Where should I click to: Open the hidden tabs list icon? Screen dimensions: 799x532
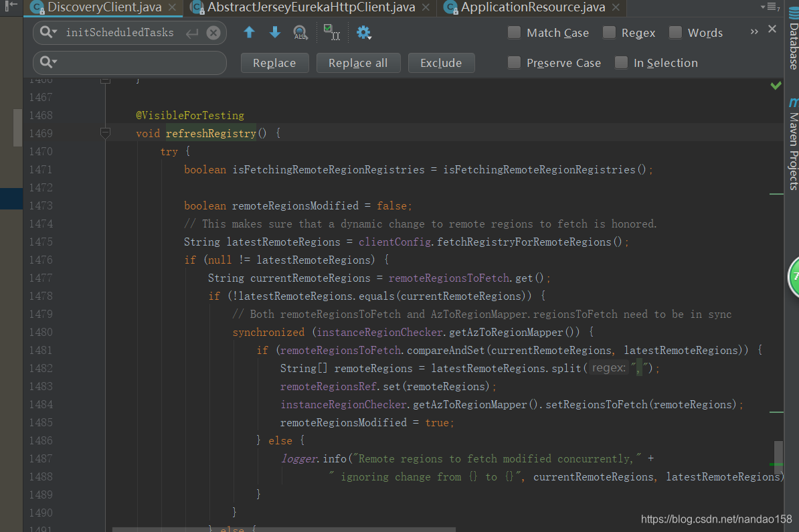click(772, 7)
